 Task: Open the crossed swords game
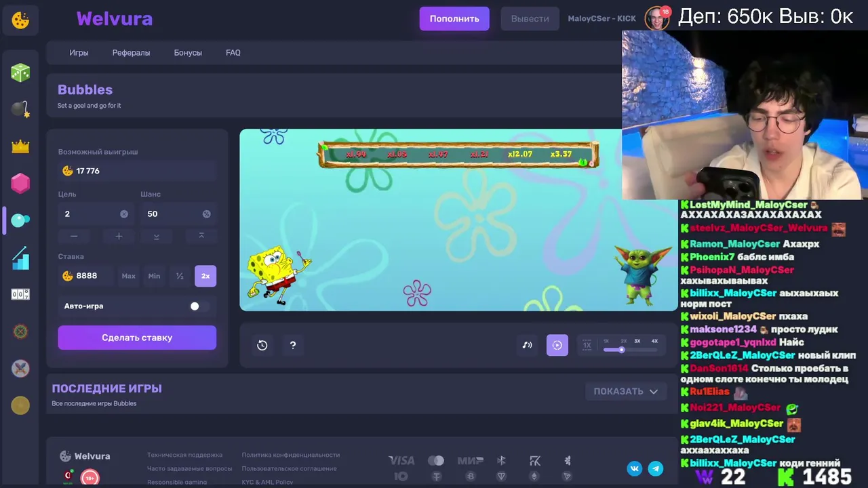click(20, 368)
